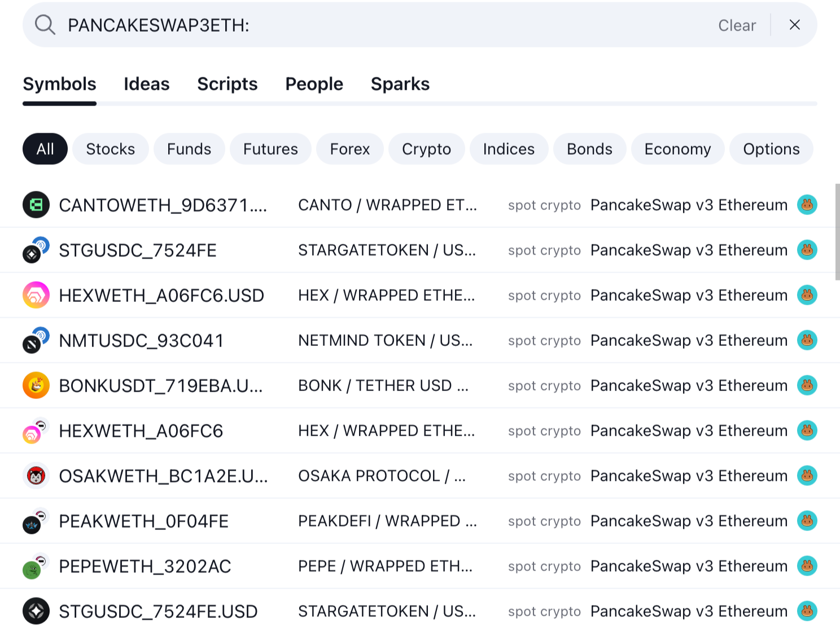Filter results by Funds
The image size is (840, 632).
189,149
